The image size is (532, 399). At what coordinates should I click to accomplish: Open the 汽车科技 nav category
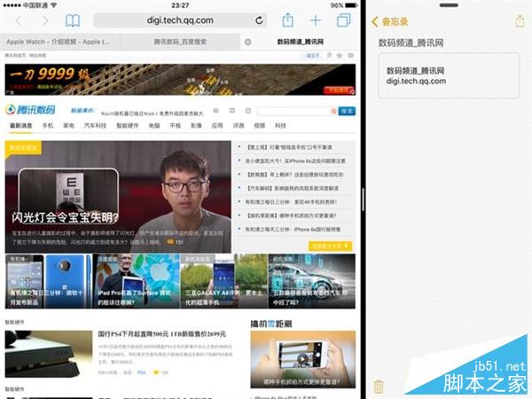coord(96,126)
